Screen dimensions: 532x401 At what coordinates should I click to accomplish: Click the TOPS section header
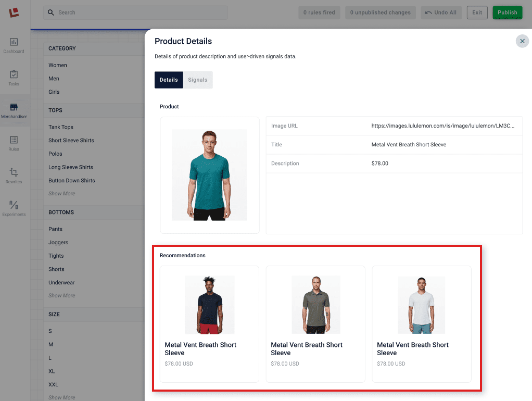tap(55, 110)
